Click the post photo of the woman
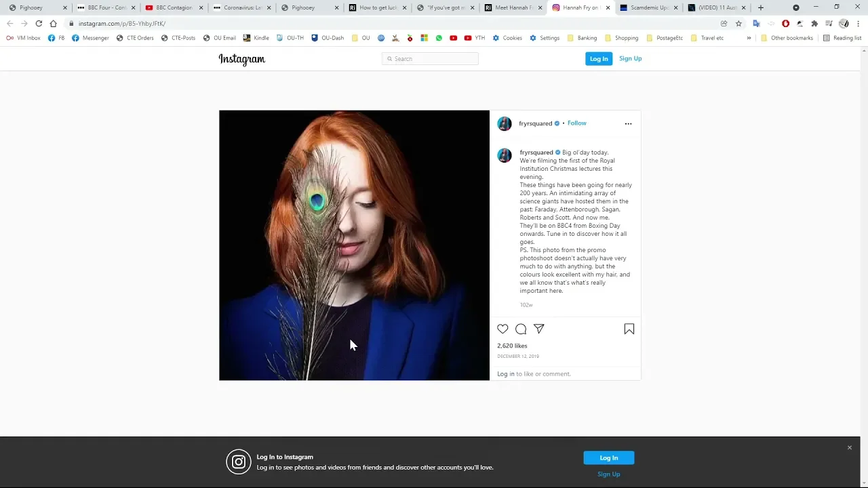This screenshot has width=868, height=488. click(x=354, y=245)
